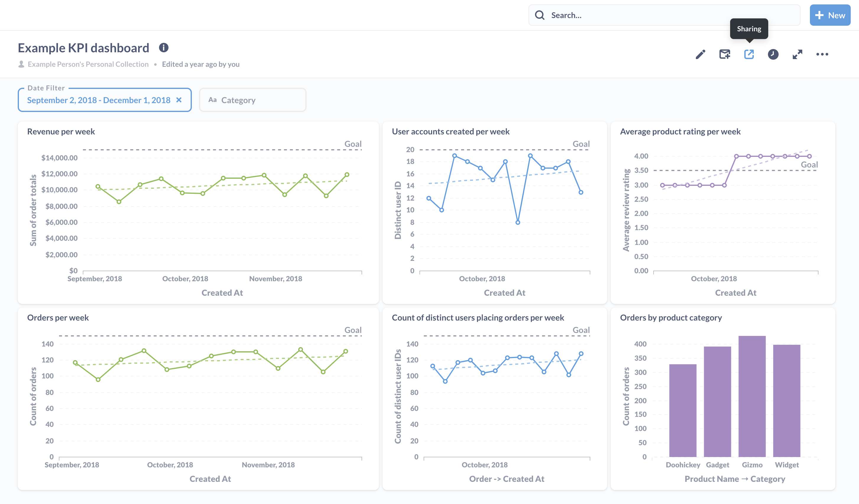Click the search magnifier icon
Screen dimensions: 859x504
(x=539, y=15)
